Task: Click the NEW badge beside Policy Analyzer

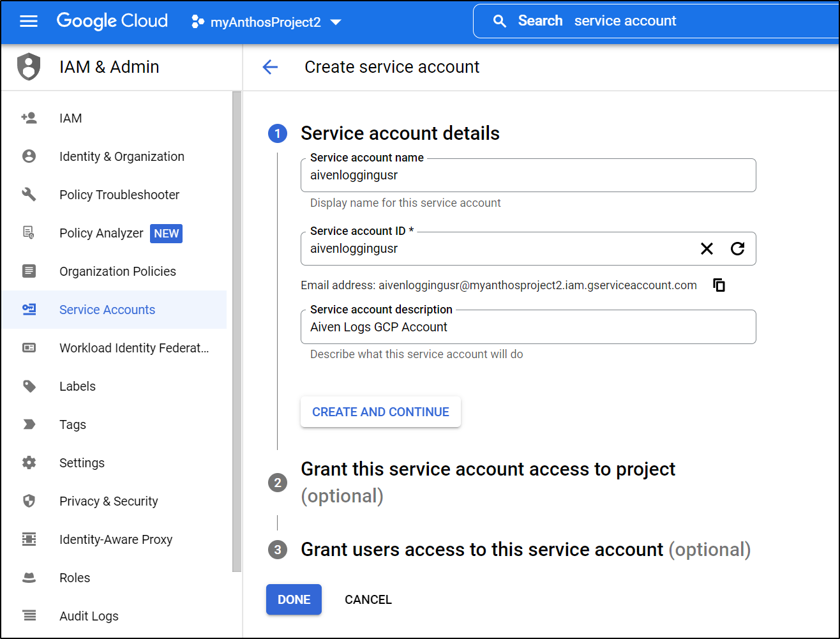Action: [x=166, y=234]
